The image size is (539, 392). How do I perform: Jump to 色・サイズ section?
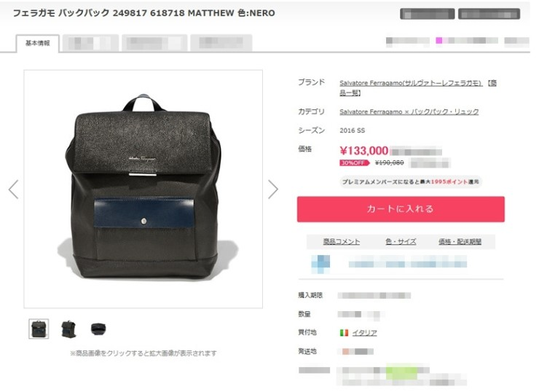tap(401, 242)
